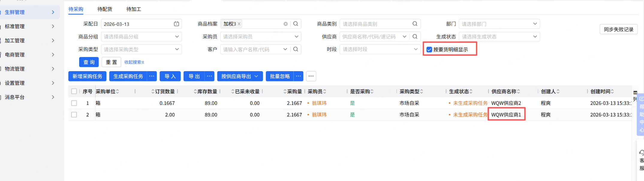Screen dimensions: 644x181
Task: Open the 采购员 dropdown
Action: 261,36
